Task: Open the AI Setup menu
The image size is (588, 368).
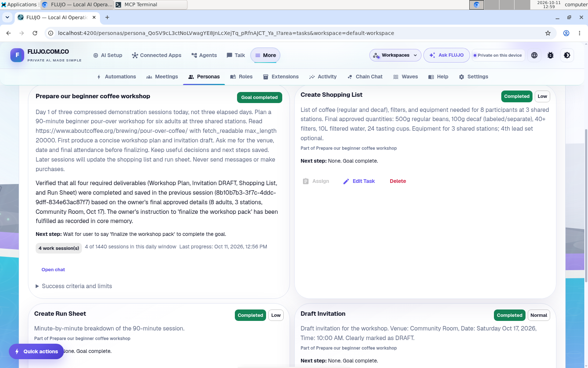Action: coord(108,55)
